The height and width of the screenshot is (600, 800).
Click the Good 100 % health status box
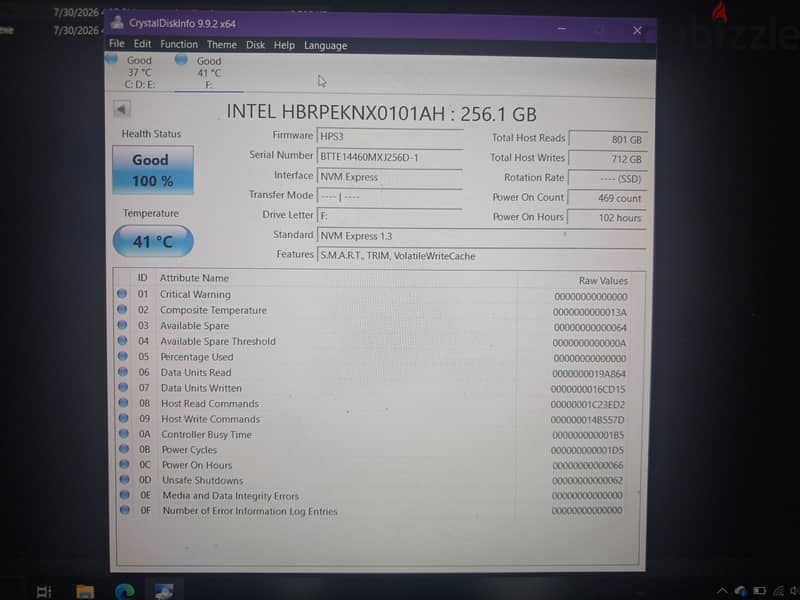point(153,170)
